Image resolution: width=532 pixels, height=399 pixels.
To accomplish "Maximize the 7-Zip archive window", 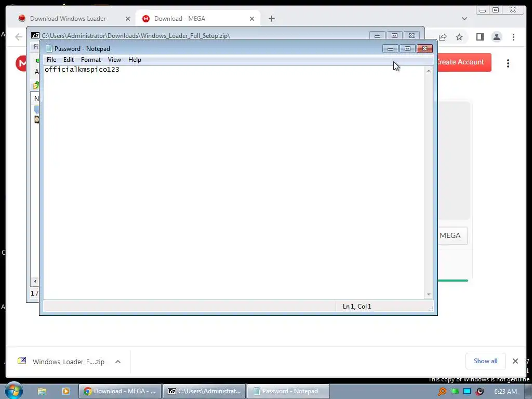I will pyautogui.click(x=394, y=36).
